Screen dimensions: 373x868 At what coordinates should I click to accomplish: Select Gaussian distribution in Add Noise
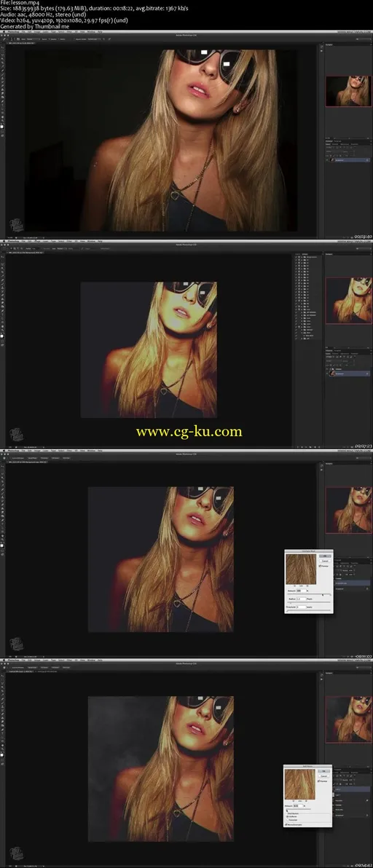[288, 820]
